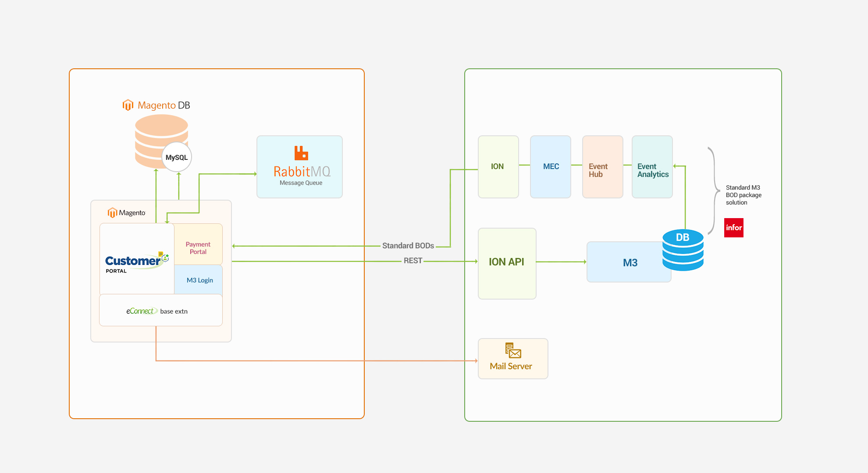
Task: Toggle the Event Analytics block
Action: point(652,170)
